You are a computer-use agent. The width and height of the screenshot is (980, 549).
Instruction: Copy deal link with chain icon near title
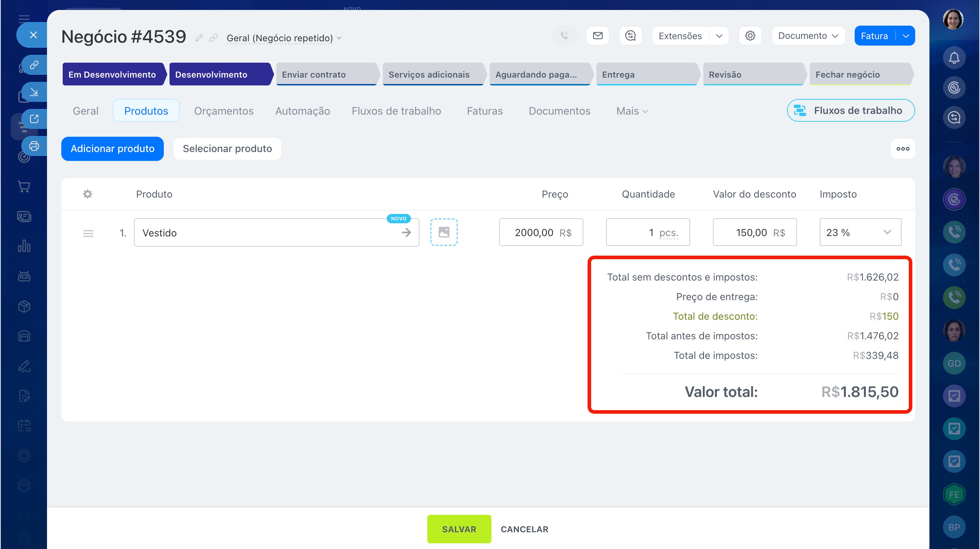213,38
